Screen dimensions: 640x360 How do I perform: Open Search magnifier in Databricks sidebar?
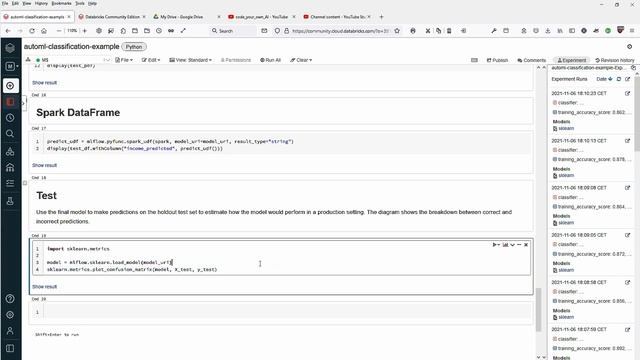point(10,134)
